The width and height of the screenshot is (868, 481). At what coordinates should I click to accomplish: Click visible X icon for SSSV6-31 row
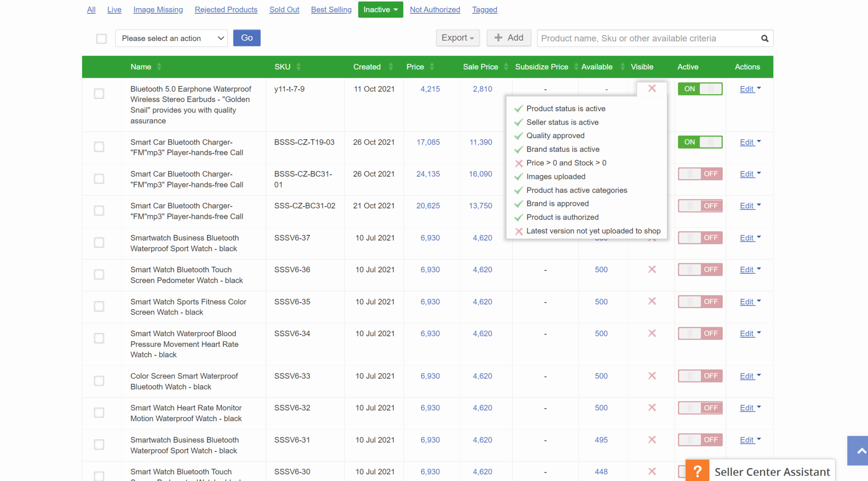pos(652,440)
